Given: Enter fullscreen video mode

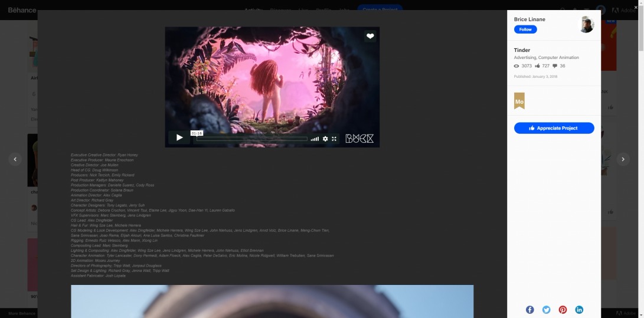Looking at the screenshot, I should [334, 139].
